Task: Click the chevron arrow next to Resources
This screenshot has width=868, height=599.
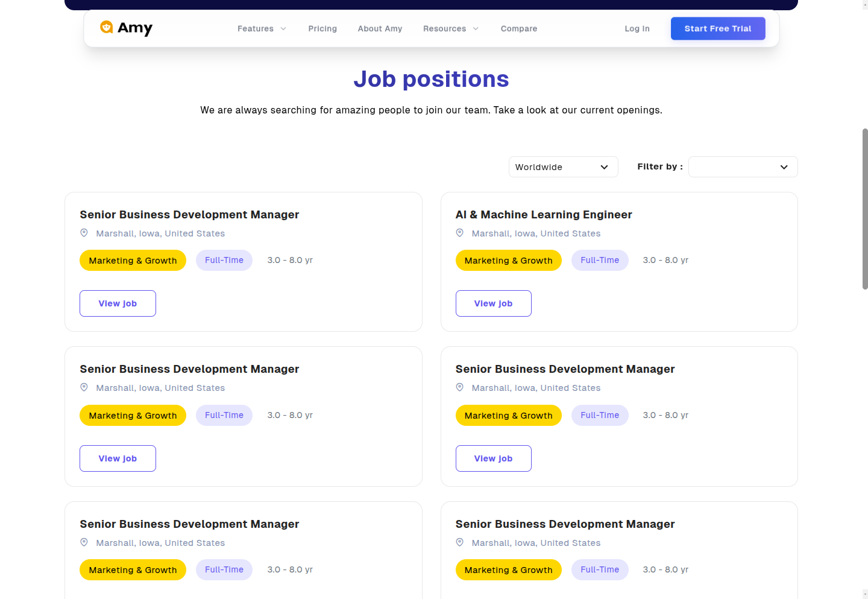Action: 476,29
